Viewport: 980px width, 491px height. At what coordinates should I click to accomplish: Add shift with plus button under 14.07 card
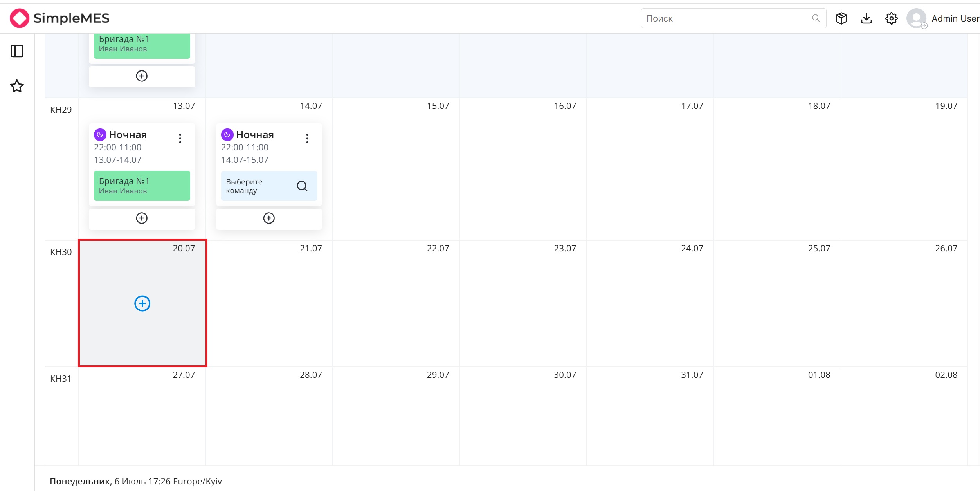point(269,218)
